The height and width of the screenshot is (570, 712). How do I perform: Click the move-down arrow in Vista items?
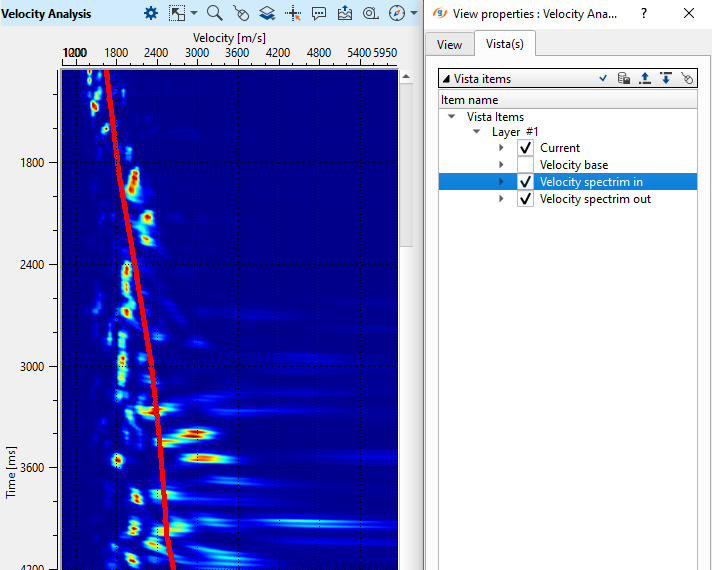(x=665, y=78)
